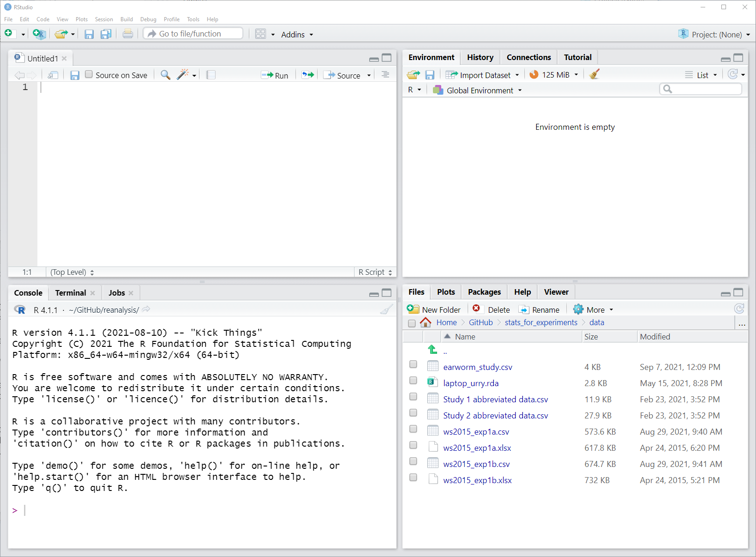Viewport: 756px width, 557px height.
Task: View the current working directory arrow in the console
Action: point(146,309)
